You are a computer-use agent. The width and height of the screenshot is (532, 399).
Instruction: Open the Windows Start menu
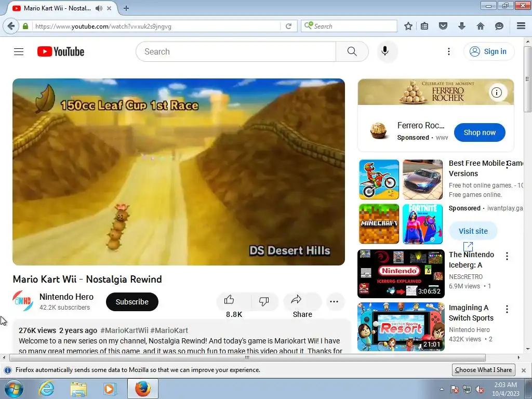pos(14,389)
